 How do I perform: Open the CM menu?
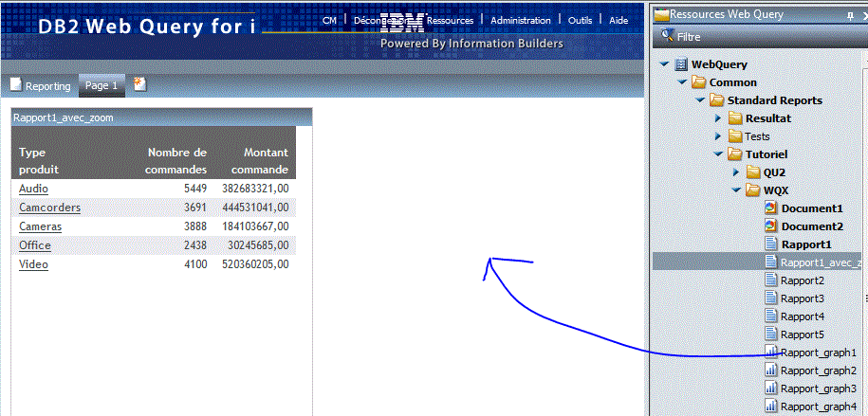pyautogui.click(x=329, y=21)
